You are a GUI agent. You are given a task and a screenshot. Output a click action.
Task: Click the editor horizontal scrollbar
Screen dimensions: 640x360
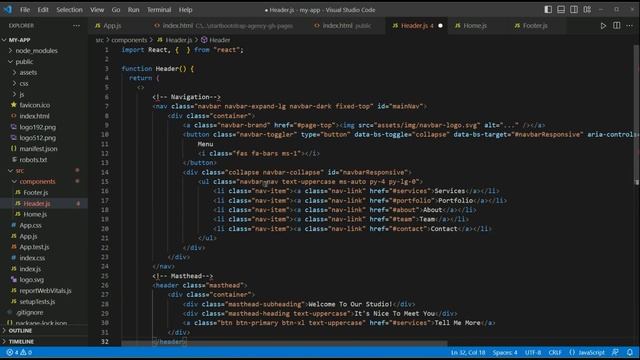pyautogui.click(x=284, y=344)
